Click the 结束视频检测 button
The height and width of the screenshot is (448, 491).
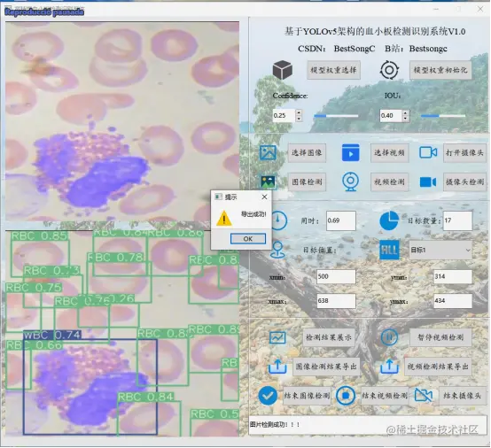tap(385, 396)
